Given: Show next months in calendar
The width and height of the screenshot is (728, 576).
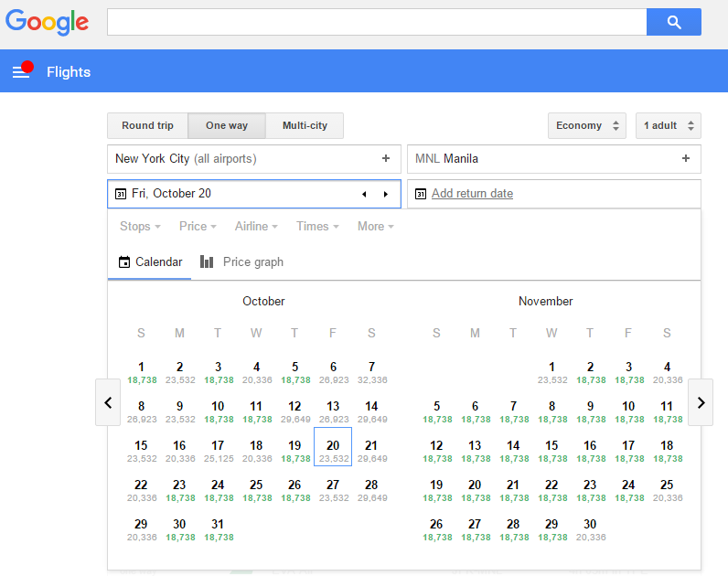Looking at the screenshot, I should tap(701, 402).
